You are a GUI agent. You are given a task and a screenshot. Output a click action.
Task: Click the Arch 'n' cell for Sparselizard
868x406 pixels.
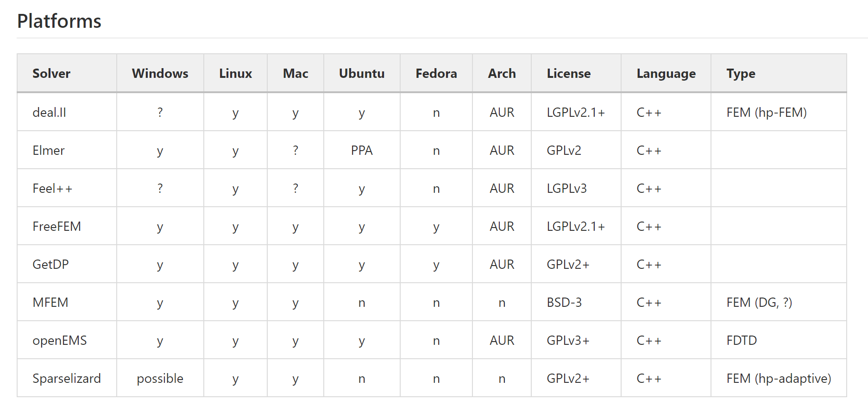pos(502,379)
